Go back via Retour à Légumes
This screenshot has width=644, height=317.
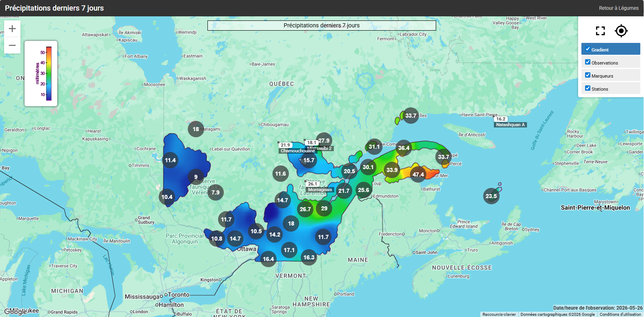(619, 8)
